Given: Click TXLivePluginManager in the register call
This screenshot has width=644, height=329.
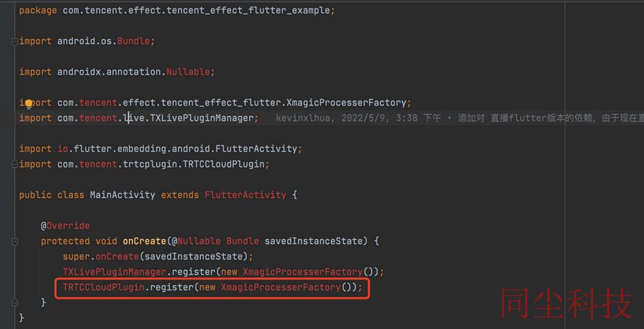Looking at the screenshot, I should pos(114,272).
